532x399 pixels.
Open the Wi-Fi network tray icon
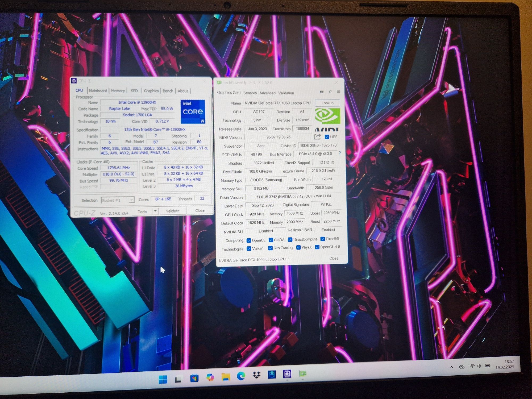tap(472, 366)
